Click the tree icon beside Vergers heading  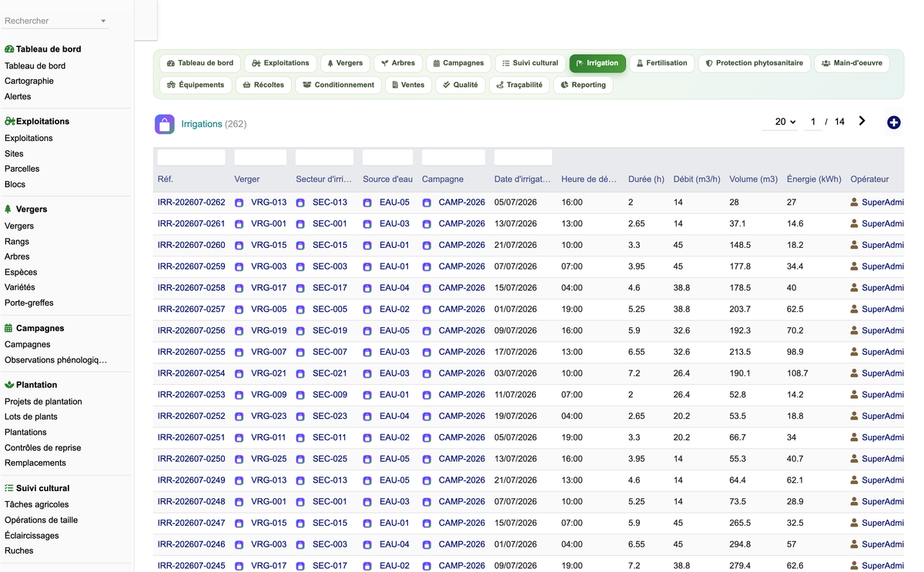pyautogui.click(x=8, y=209)
